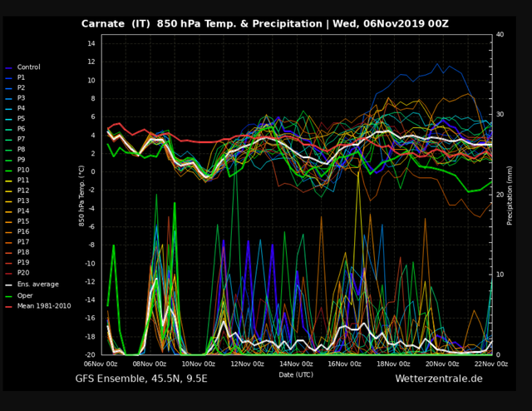
Task: Select the P11 legend label
Action: tap(23, 180)
